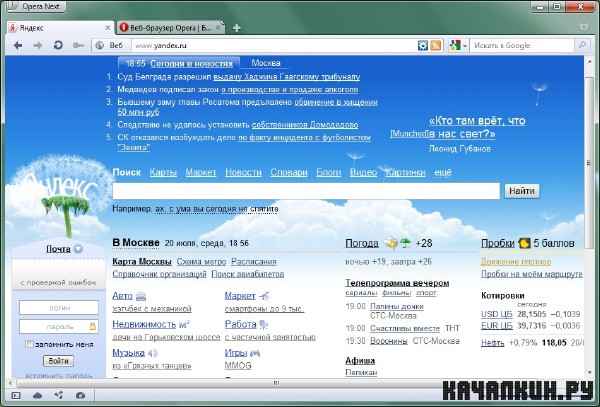Open the Афиша link
This screenshot has width=600, height=407.
[x=360, y=361]
